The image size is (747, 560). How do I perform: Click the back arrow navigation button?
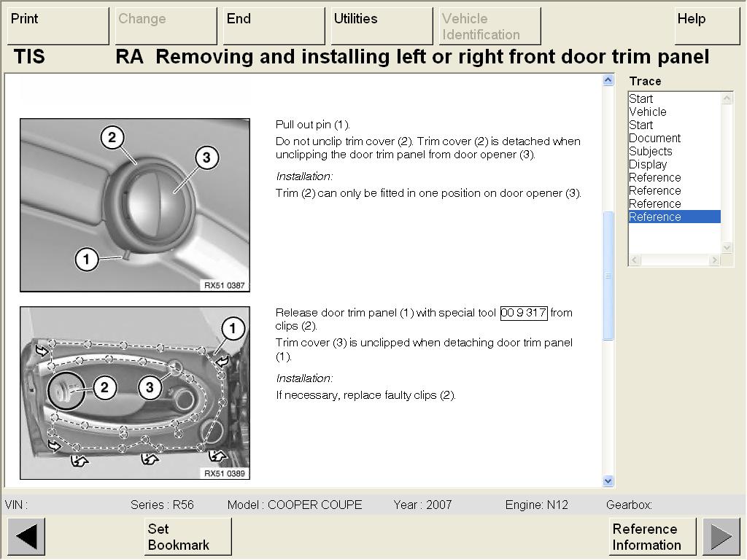click(x=26, y=537)
